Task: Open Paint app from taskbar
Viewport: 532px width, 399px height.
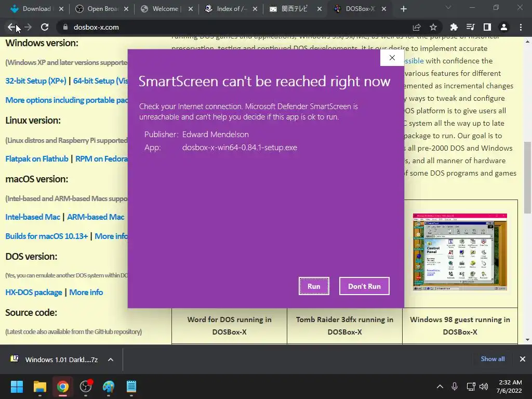Action: [109, 387]
